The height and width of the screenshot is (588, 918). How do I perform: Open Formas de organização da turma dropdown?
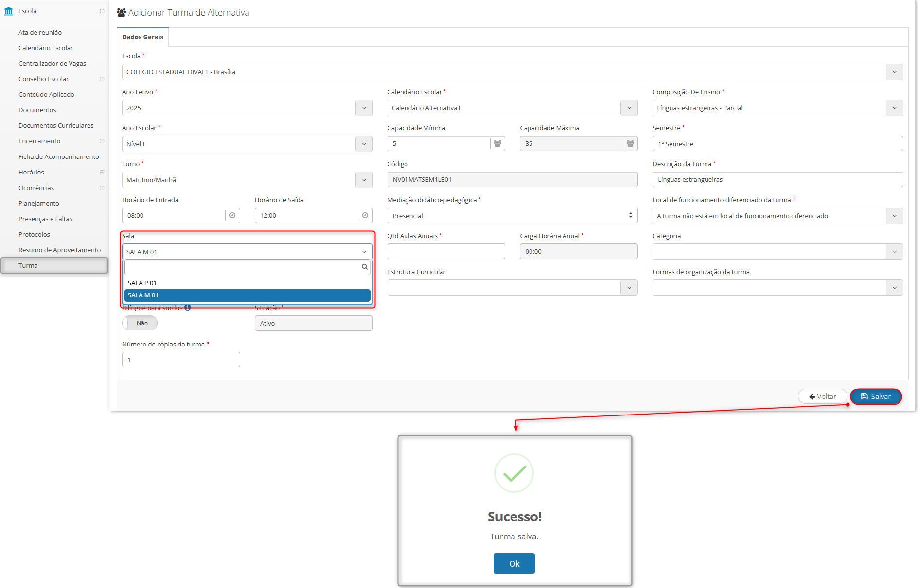coord(777,288)
